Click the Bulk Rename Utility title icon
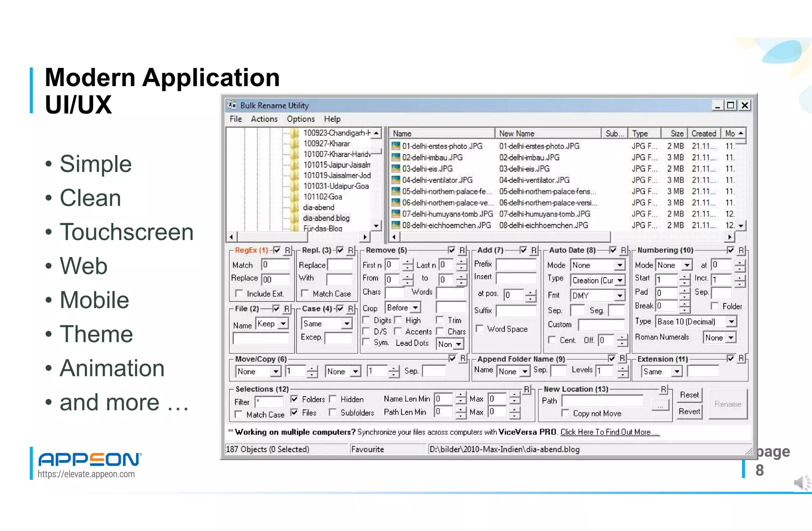The width and height of the screenshot is (812, 531). 232,105
